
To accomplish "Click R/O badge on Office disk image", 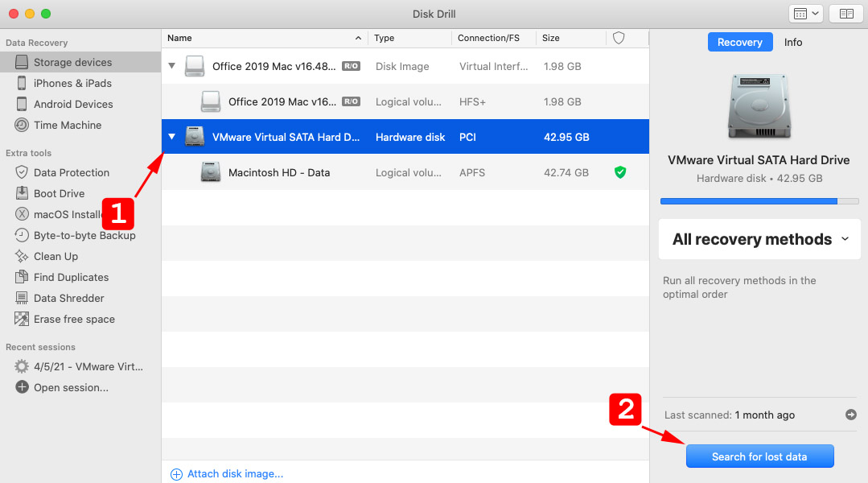I will 351,66.
